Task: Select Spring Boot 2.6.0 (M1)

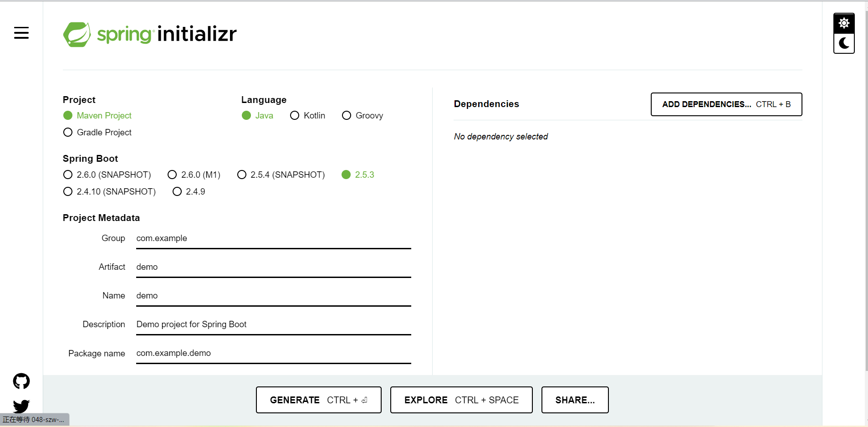Action: [x=194, y=175]
